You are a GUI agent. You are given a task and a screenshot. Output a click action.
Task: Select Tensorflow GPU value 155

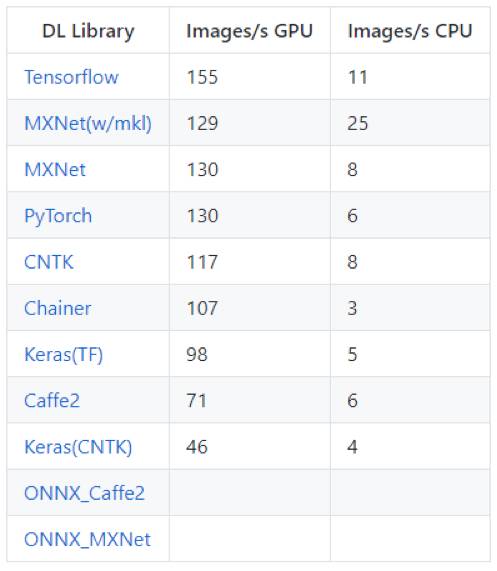tap(202, 77)
